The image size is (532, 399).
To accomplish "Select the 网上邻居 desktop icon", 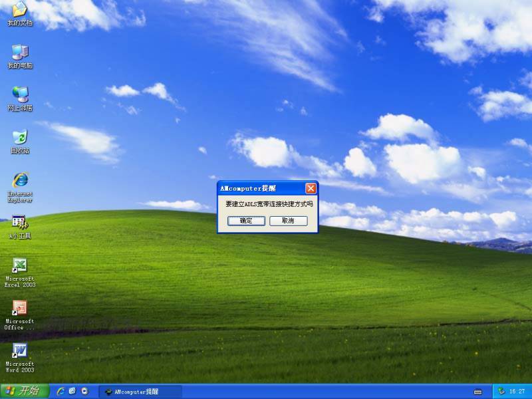I will pyautogui.click(x=20, y=99).
